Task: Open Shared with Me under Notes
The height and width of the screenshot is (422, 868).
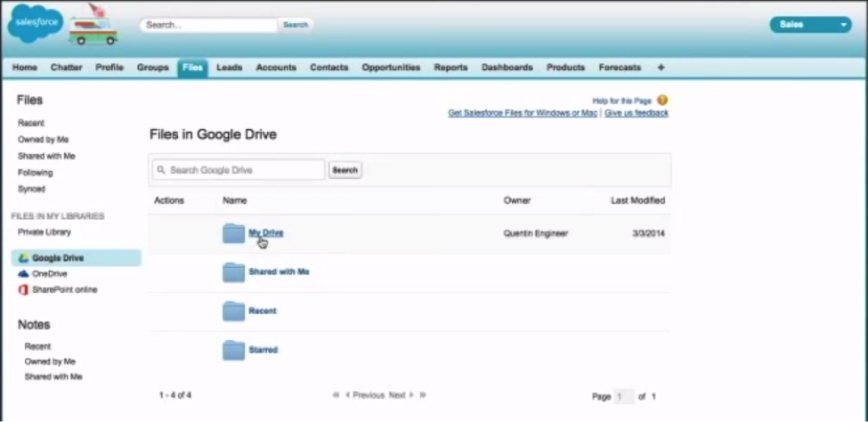Action: coord(53,377)
